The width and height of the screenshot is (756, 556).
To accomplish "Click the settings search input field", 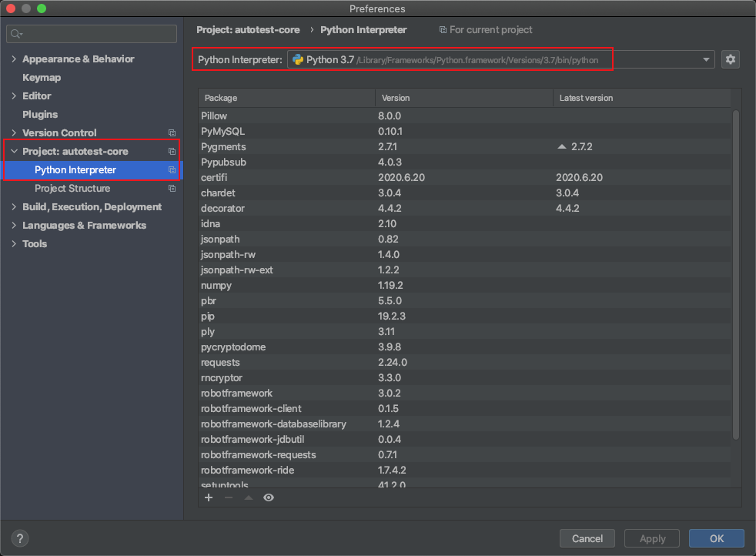I will 92,34.
